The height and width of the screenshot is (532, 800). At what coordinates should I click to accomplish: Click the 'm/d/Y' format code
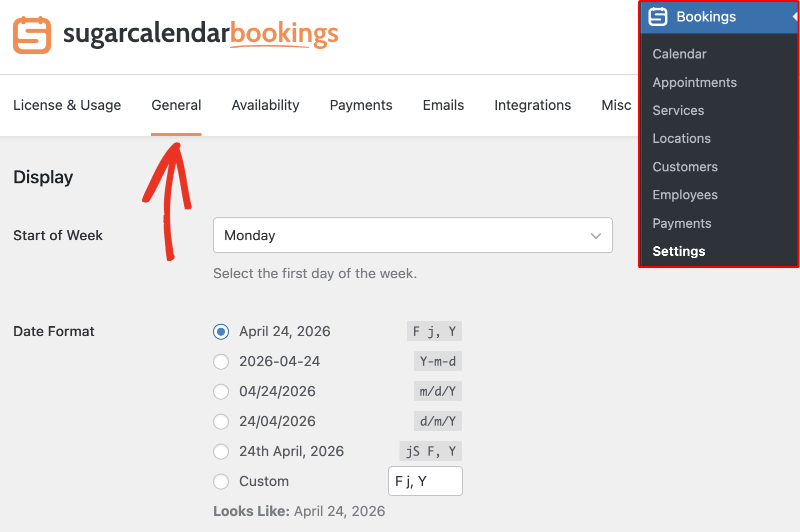coord(438,391)
